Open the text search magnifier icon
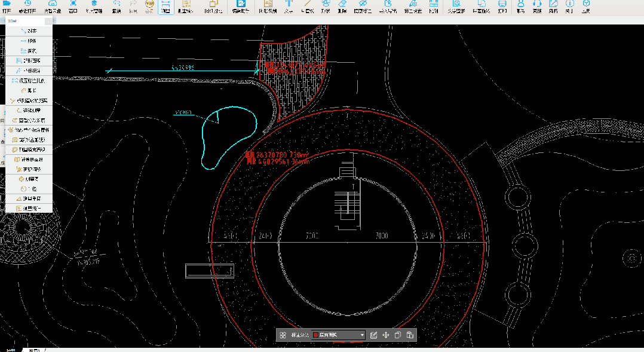This screenshot has height=352, width=644. (456, 7)
